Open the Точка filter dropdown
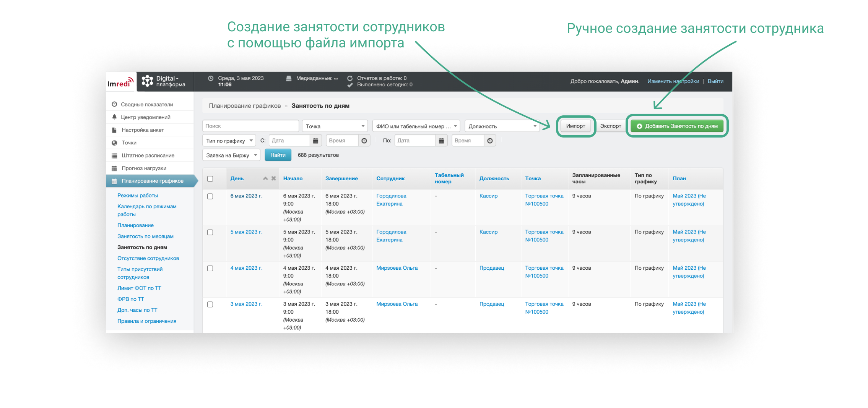This screenshot has height=408, width=868. [335, 126]
